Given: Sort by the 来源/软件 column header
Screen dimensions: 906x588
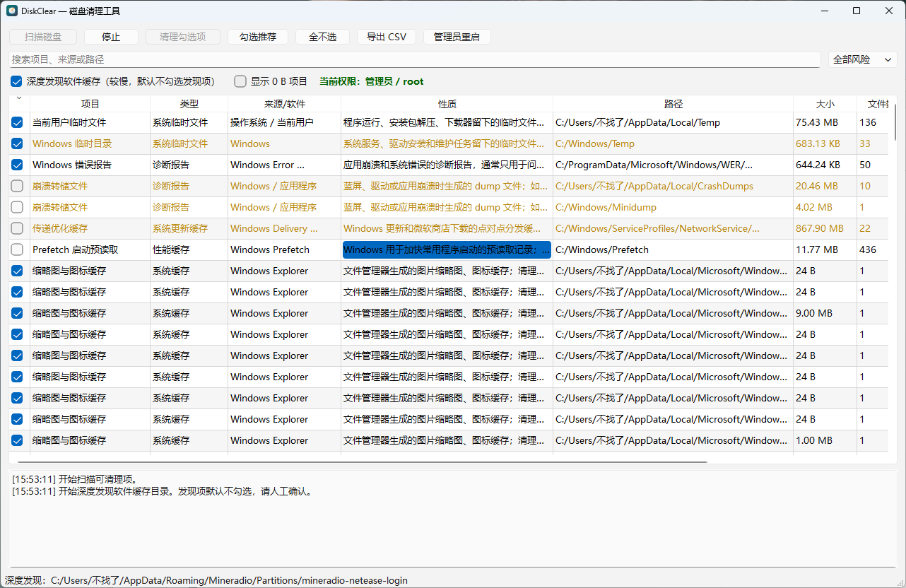Looking at the screenshot, I should [x=285, y=104].
